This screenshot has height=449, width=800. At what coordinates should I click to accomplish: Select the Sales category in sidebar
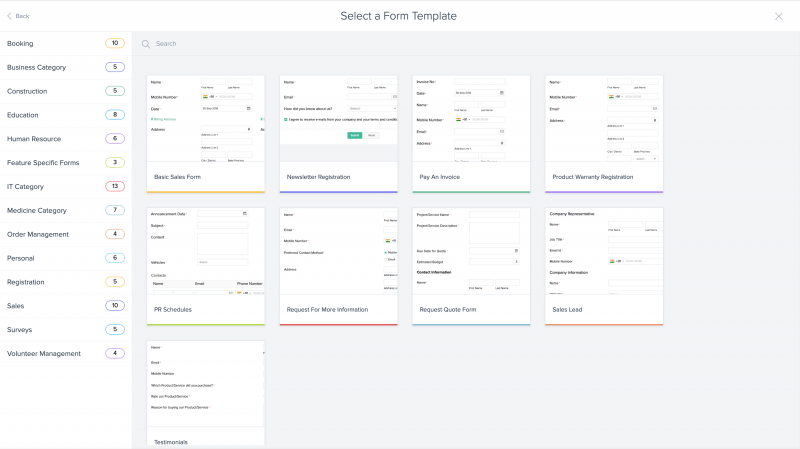click(x=16, y=305)
